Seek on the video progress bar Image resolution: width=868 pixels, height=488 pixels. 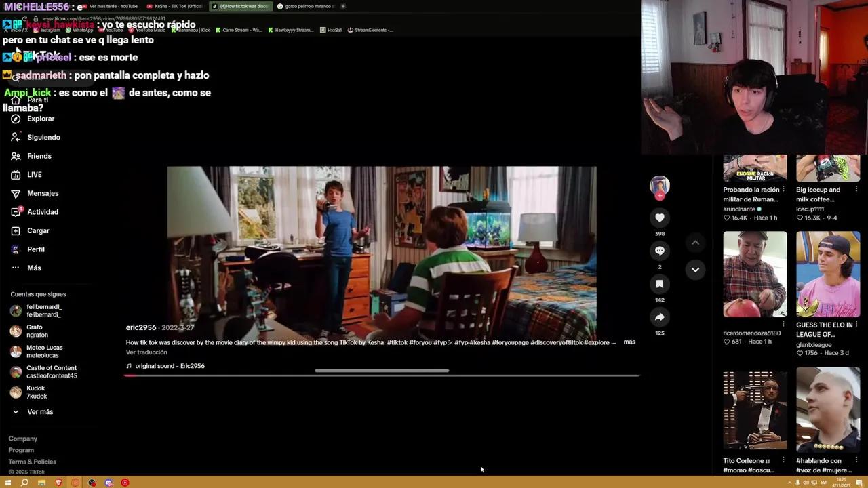coord(382,375)
